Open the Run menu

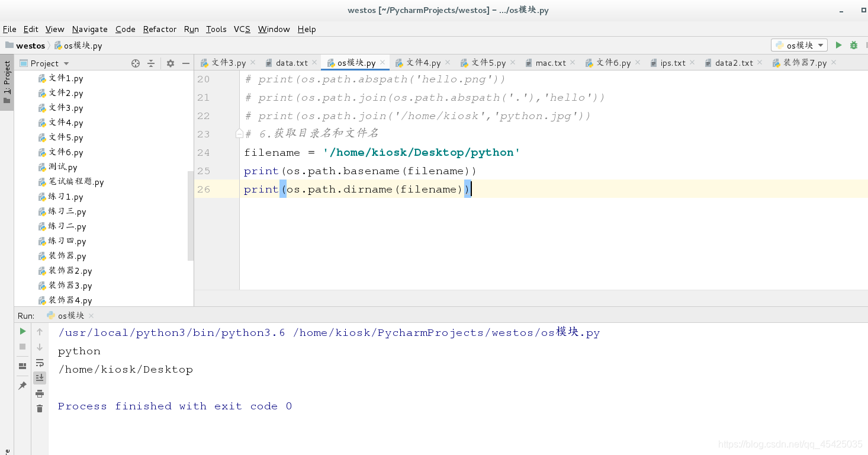point(191,29)
